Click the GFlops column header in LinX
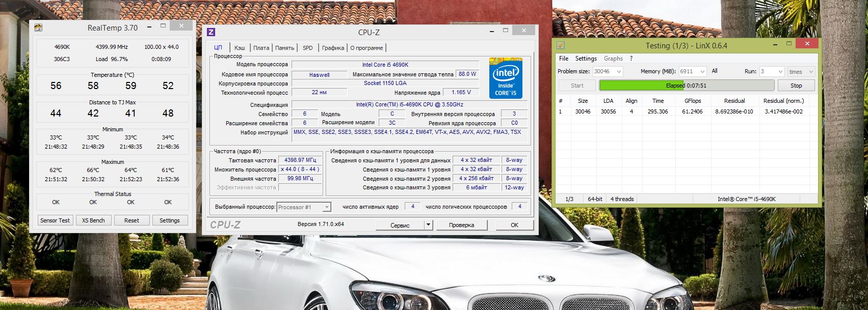This screenshot has width=868, height=310. click(x=692, y=101)
